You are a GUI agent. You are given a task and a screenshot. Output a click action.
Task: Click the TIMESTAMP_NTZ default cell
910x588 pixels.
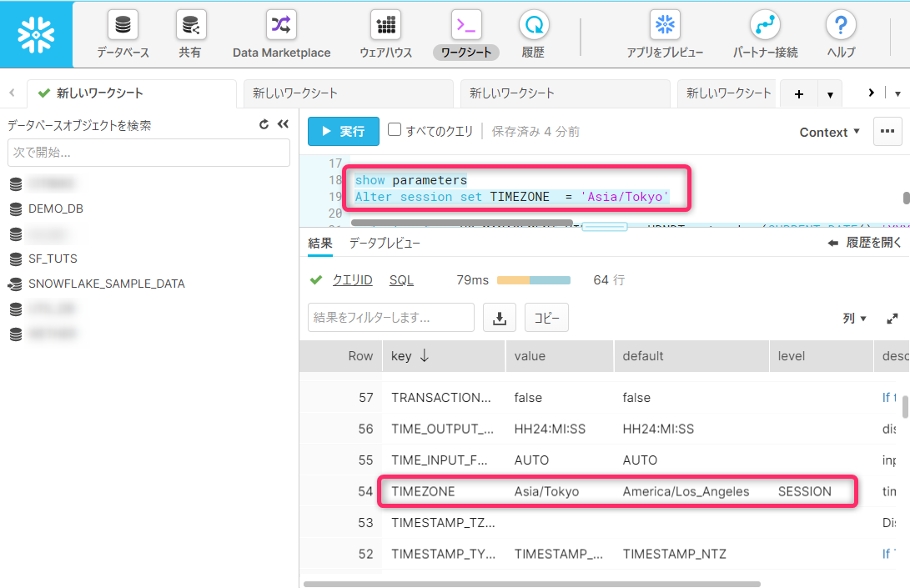pyautogui.click(x=675, y=555)
